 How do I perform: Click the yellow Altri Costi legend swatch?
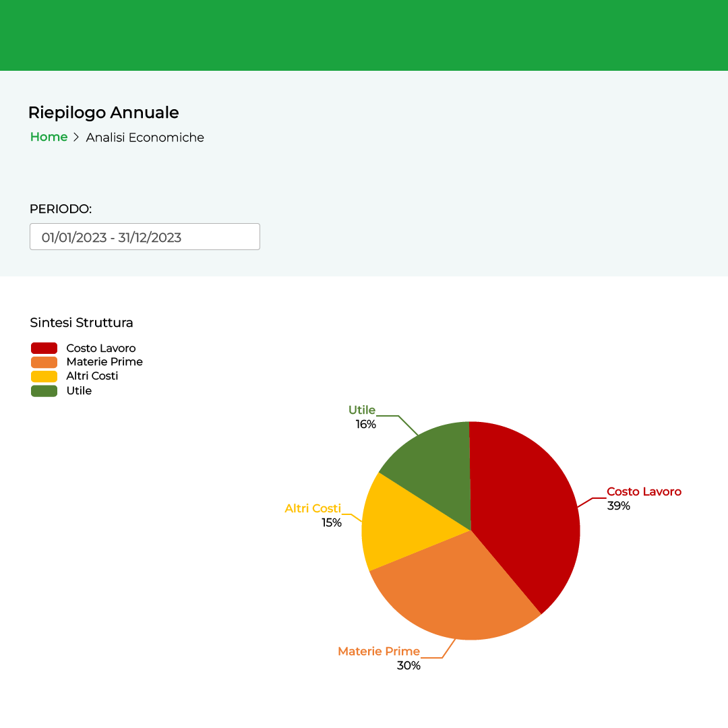point(44,376)
